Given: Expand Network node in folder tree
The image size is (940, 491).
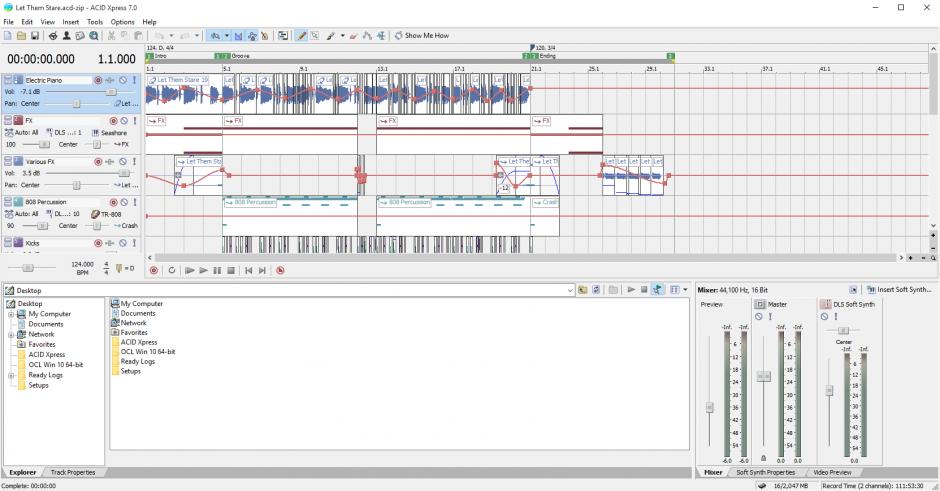Looking at the screenshot, I should pos(11,335).
